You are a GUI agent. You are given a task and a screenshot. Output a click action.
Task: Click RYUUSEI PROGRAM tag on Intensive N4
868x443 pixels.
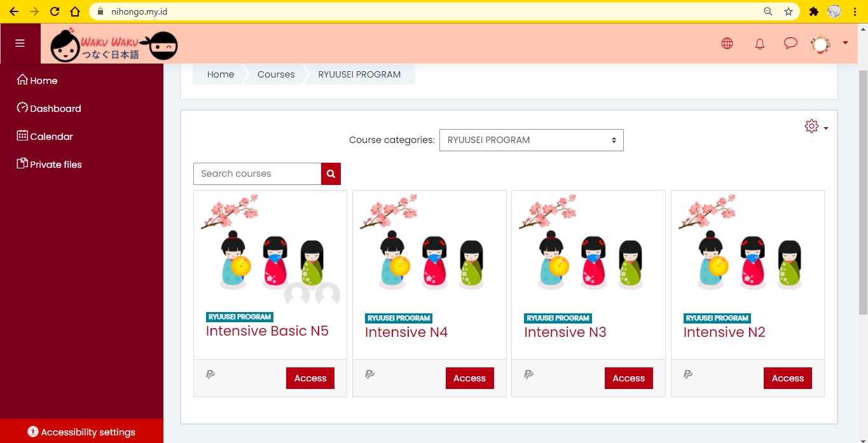pyautogui.click(x=399, y=318)
